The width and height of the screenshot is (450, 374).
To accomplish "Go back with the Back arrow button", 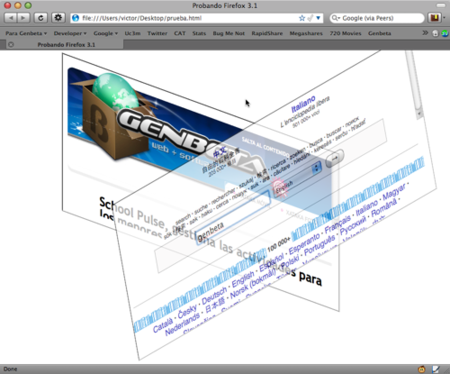I will 11,18.
